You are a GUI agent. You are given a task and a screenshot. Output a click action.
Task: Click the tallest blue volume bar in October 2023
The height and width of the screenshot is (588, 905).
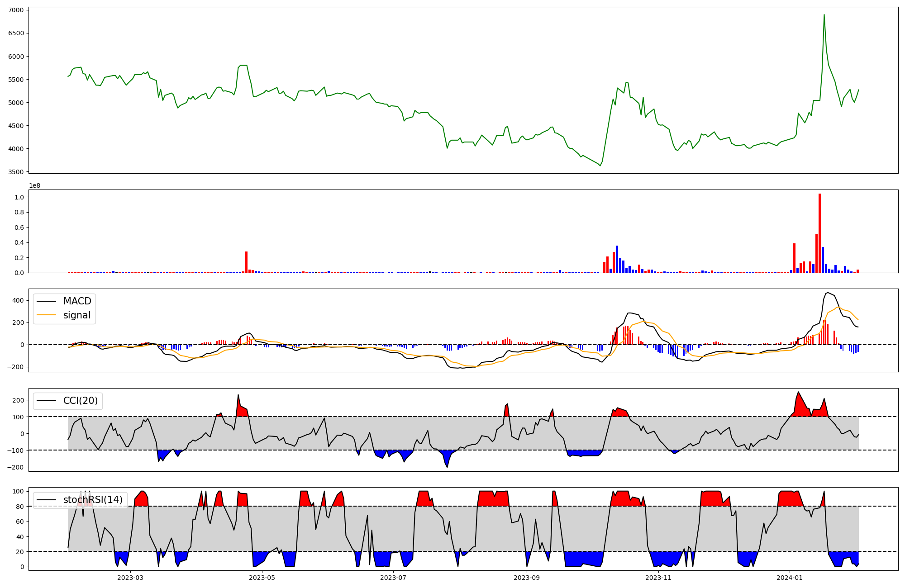617,259
